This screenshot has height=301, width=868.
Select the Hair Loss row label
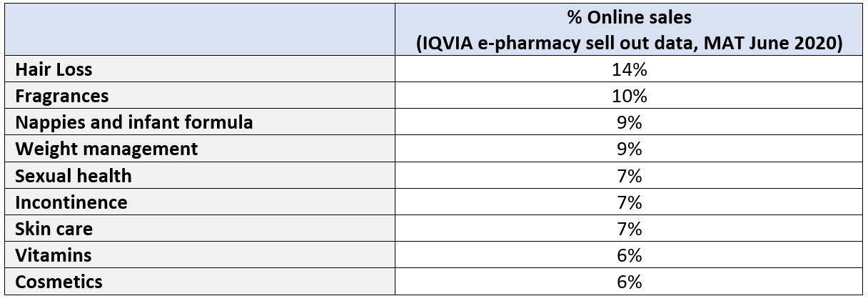pos(54,70)
